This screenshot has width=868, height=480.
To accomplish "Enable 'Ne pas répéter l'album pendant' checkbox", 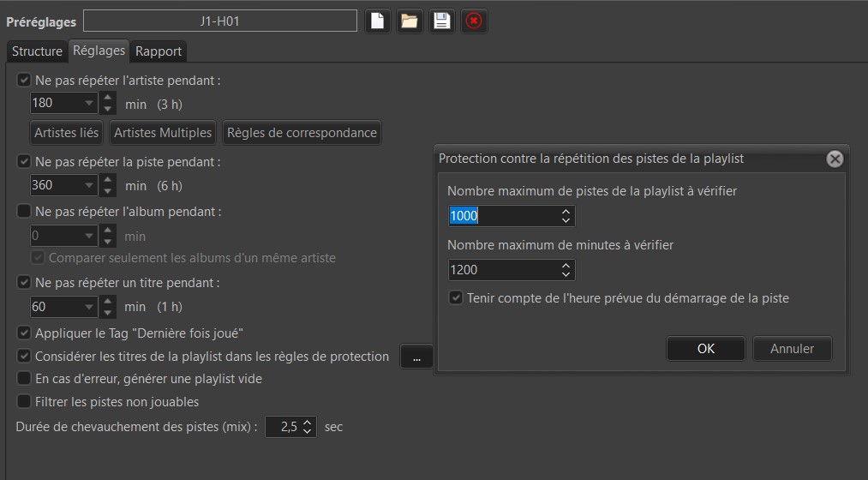I will click(x=24, y=210).
